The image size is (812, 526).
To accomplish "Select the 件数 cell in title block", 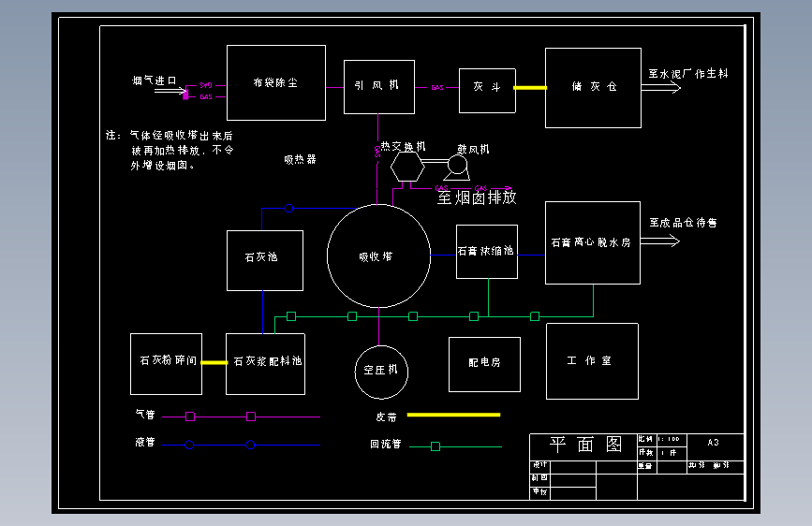I will click(x=646, y=452).
